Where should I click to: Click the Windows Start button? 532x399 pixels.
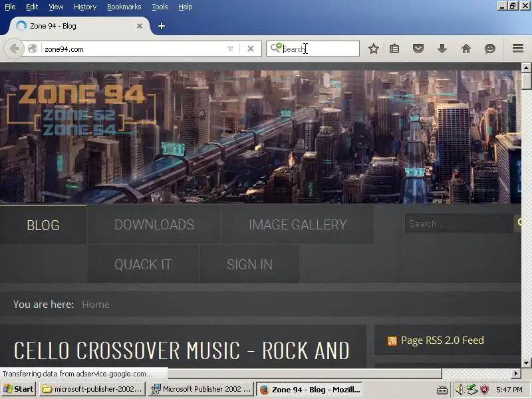pos(18,389)
